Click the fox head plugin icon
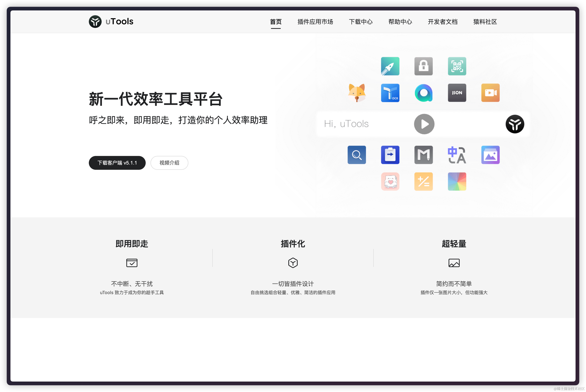Image resolution: width=586 pixels, height=392 pixels. coord(357,93)
